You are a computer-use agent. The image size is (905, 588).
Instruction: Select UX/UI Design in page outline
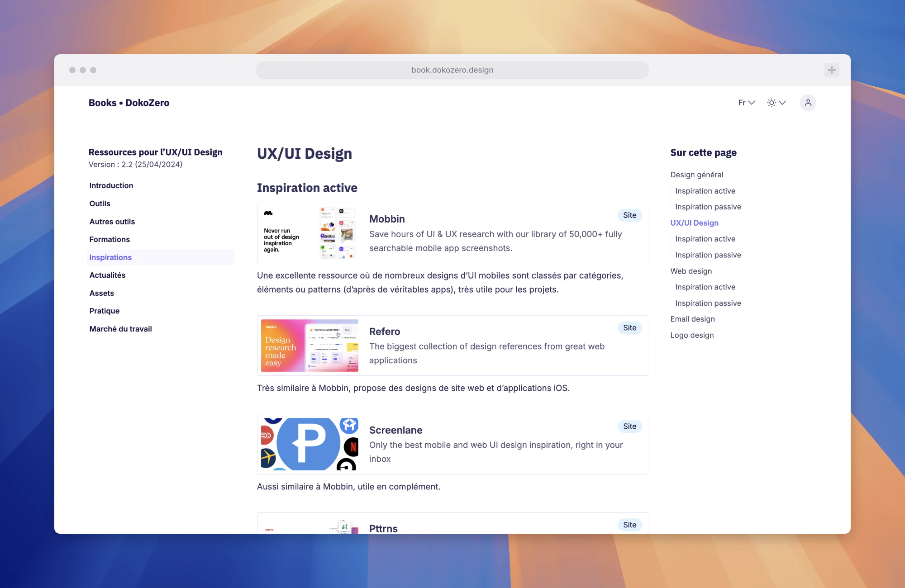(x=694, y=223)
